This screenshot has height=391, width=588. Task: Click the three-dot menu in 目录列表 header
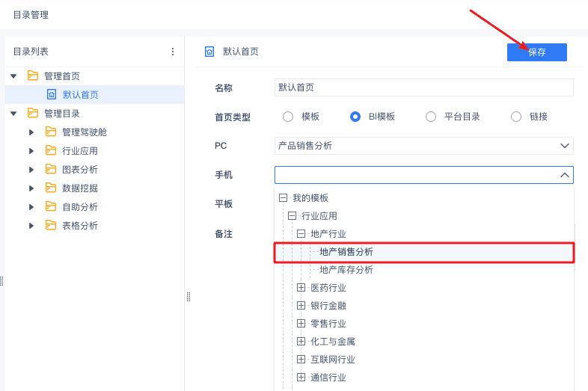click(173, 52)
